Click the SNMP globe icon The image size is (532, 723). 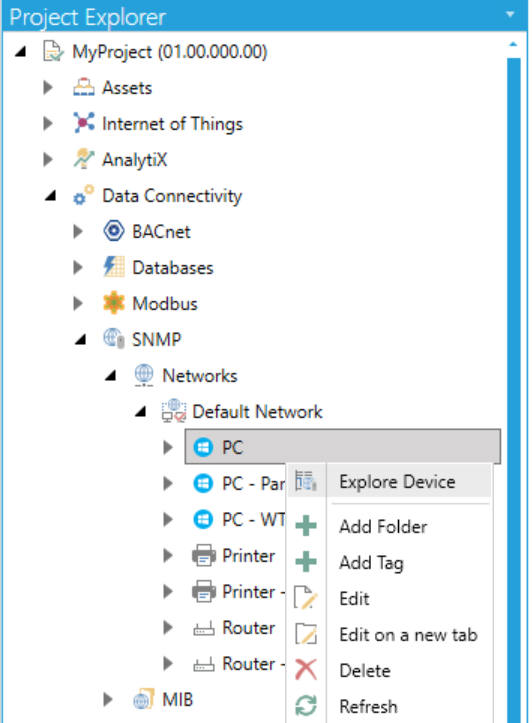[113, 339]
